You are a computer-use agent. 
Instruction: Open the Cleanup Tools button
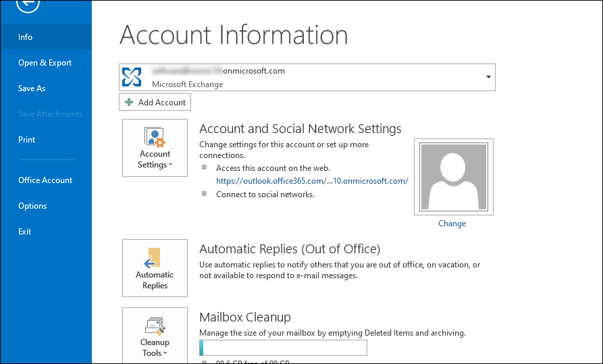pos(155,336)
